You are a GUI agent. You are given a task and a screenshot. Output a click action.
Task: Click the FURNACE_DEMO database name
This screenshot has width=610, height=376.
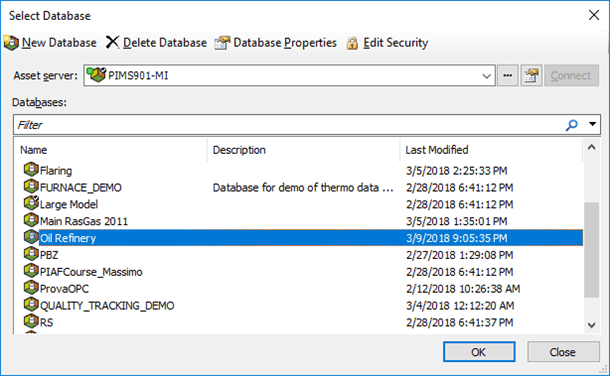coord(81,188)
